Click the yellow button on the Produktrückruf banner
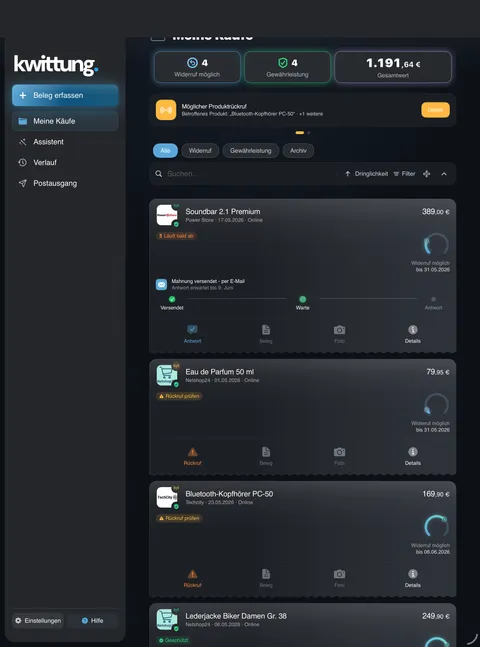Screen dimensions: 480x647 point(435,110)
